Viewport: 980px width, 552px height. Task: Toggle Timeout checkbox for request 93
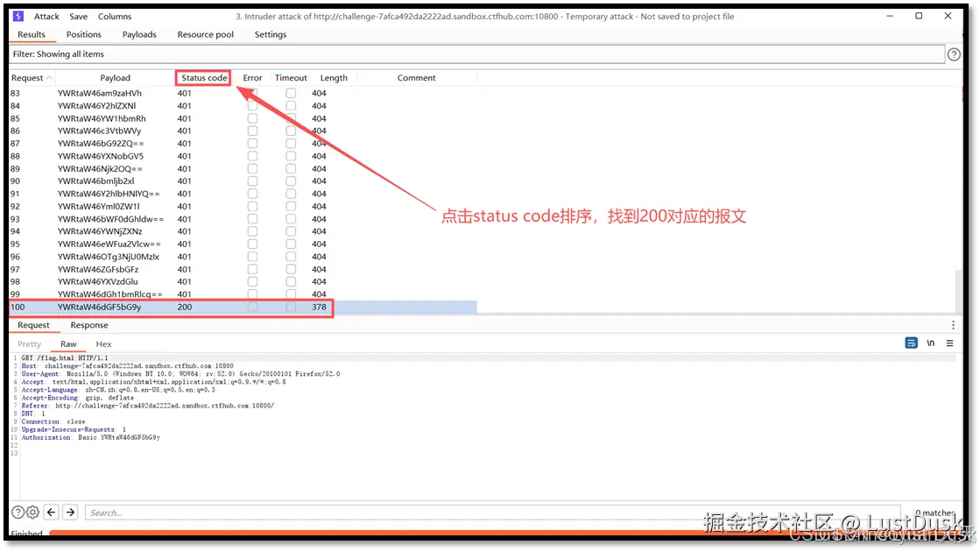tap(291, 219)
